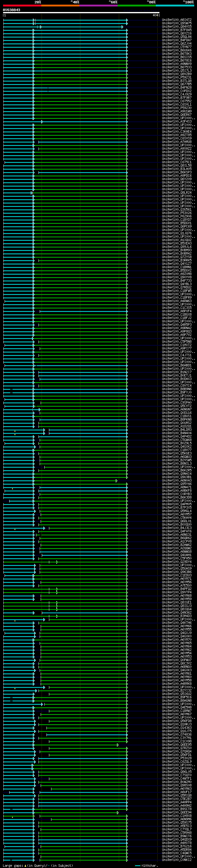The height and width of the screenshot is (868, 197).
Task: Select the UniRef100_A8PXF4 label
Action: (177, 311)
